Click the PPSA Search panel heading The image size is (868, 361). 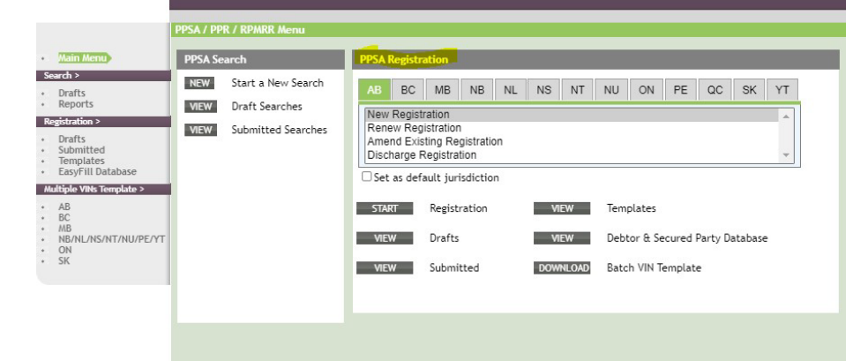pyautogui.click(x=215, y=60)
